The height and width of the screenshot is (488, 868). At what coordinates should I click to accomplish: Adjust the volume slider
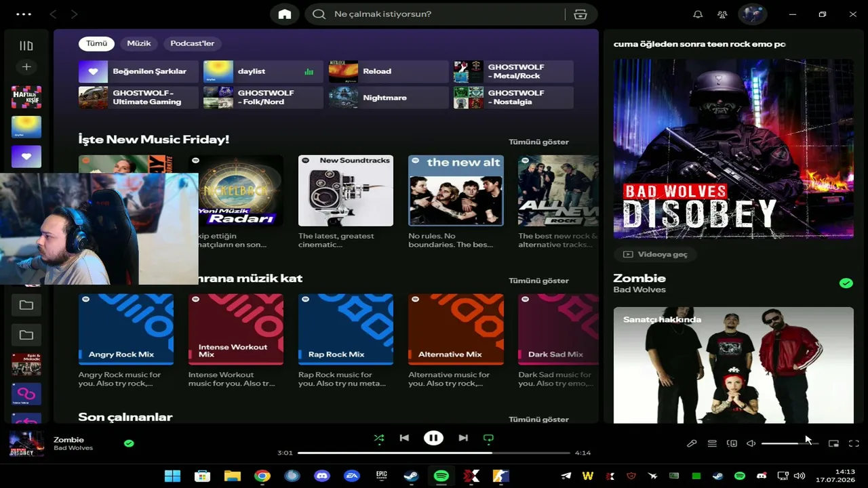point(790,443)
